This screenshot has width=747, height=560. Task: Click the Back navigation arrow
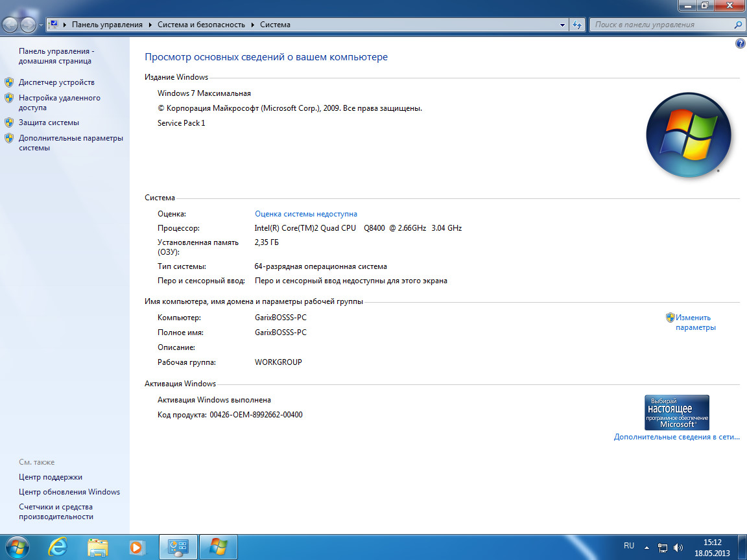pyautogui.click(x=10, y=25)
